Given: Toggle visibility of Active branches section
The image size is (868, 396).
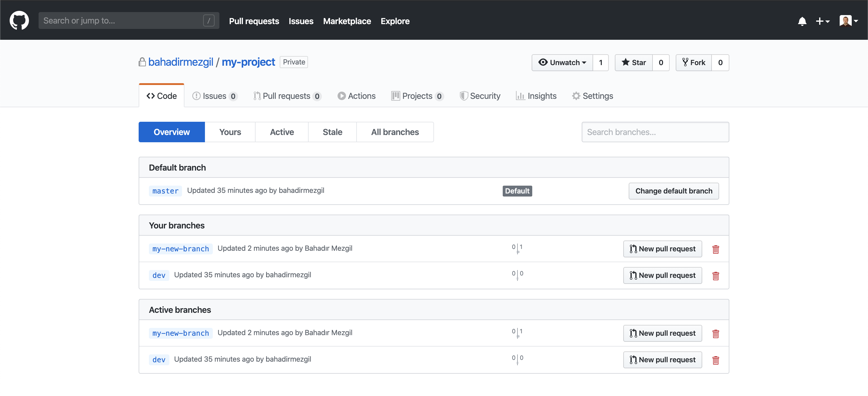Looking at the screenshot, I should pyautogui.click(x=181, y=309).
